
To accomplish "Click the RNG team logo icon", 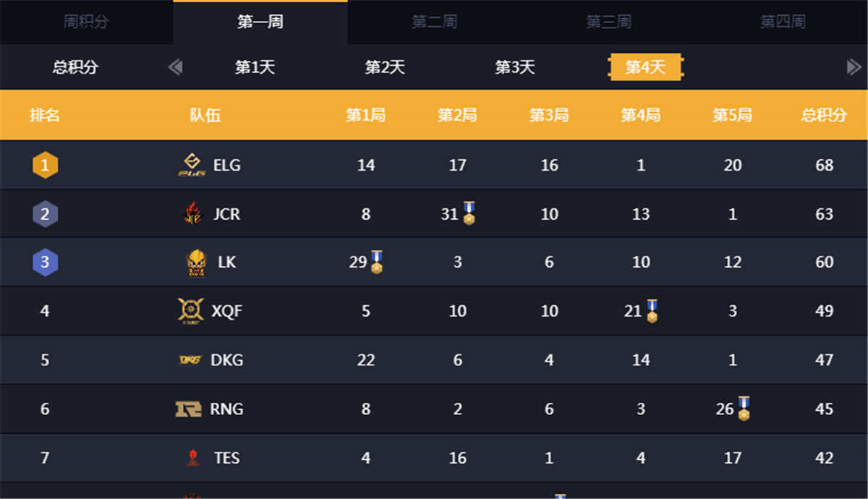I will [188, 409].
